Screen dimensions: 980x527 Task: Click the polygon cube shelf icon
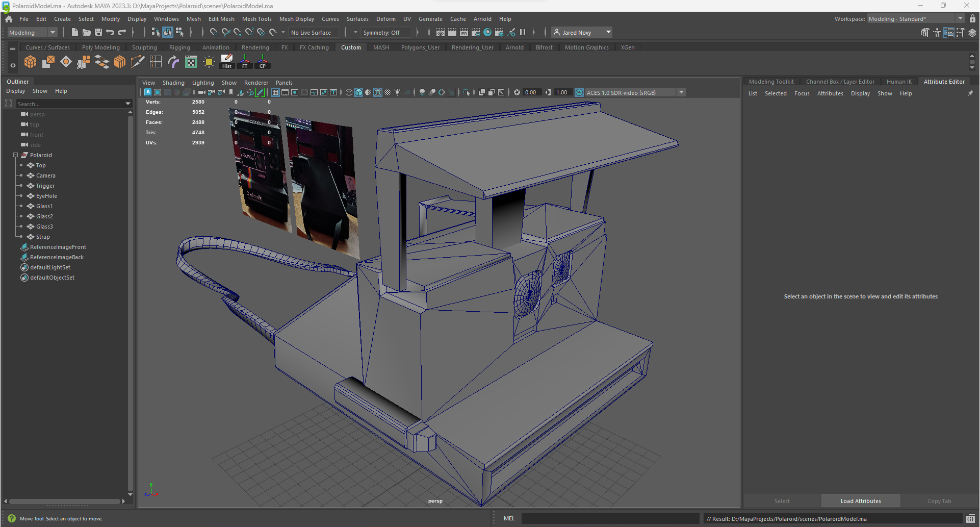click(x=31, y=62)
